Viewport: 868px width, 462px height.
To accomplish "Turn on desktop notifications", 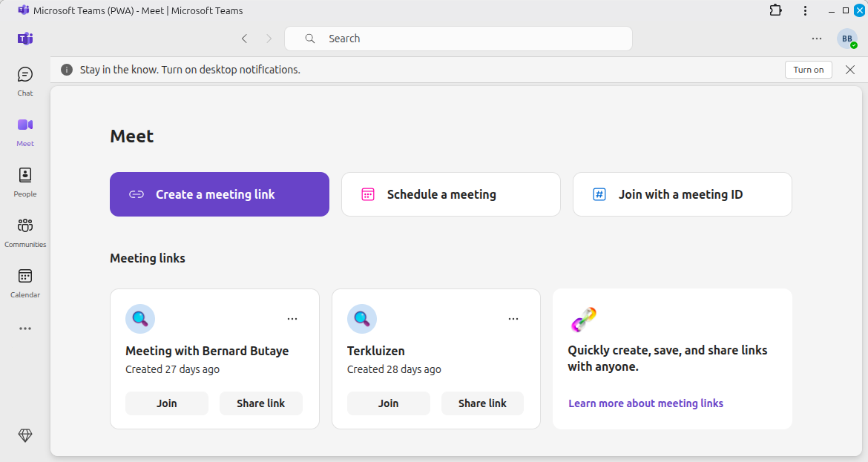I will click(808, 70).
